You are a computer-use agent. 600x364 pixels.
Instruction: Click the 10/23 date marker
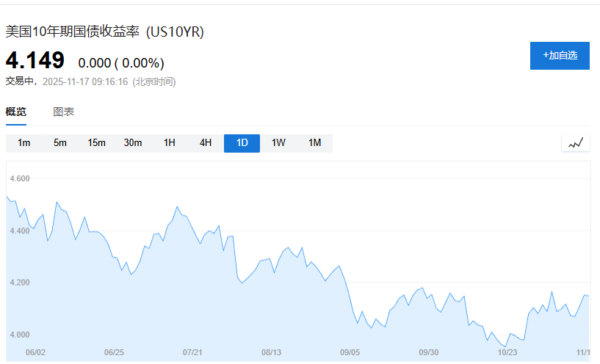pos(507,353)
